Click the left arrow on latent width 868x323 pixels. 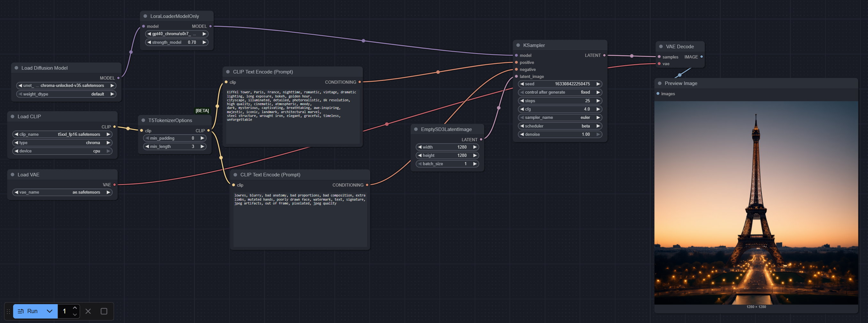[420, 147]
